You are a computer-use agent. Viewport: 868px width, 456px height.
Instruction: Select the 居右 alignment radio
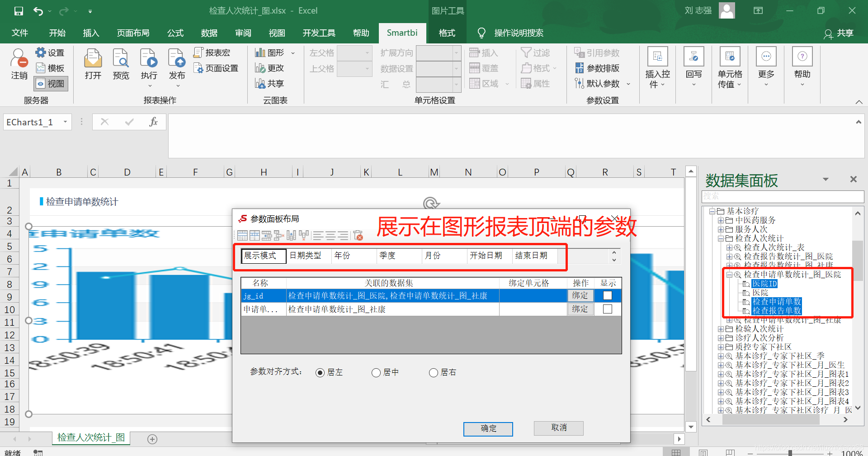point(434,372)
